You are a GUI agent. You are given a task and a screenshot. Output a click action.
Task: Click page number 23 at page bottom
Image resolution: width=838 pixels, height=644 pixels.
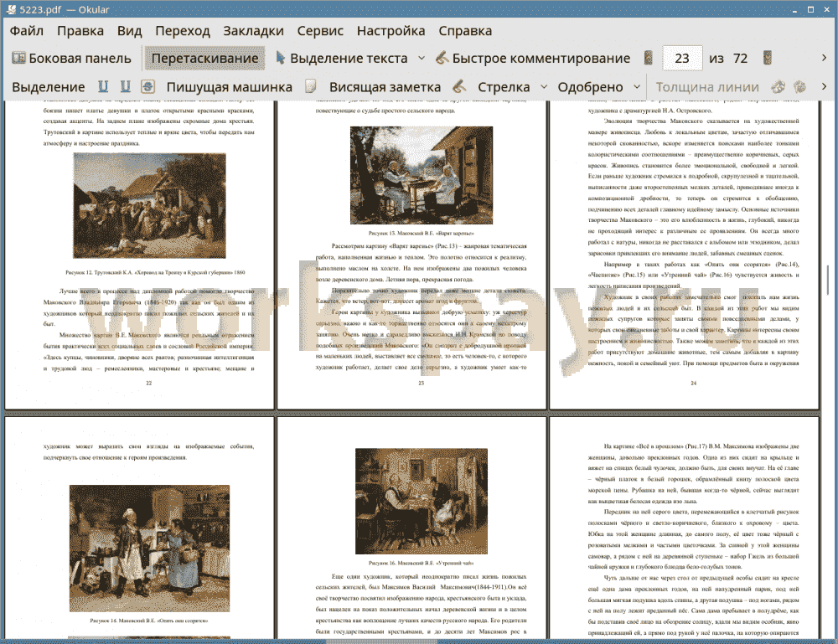point(422,383)
